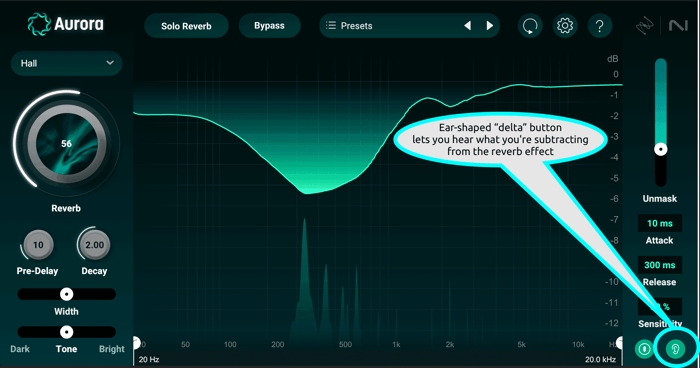Open help question mark icon
Viewport: 700px width, 368px height.
(x=600, y=26)
